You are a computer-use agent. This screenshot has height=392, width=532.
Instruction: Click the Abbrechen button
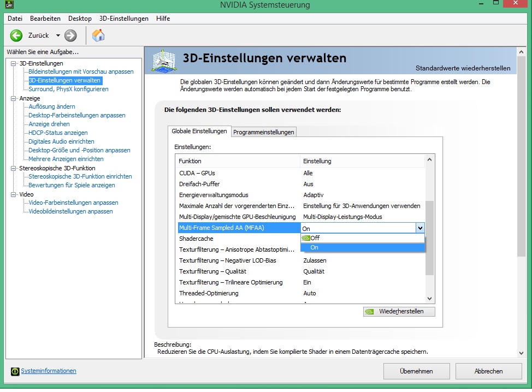488,371
